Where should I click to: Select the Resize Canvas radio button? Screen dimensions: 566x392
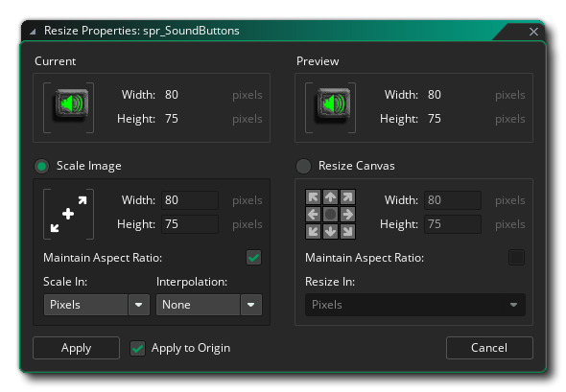tap(303, 166)
